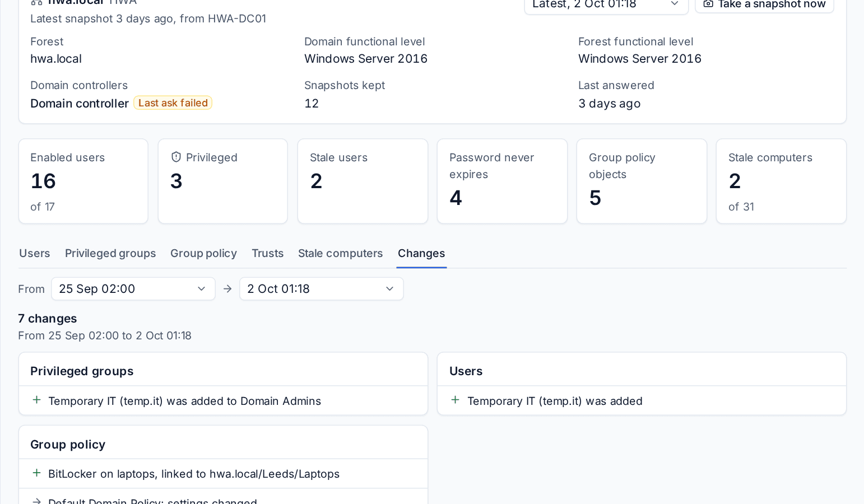864x504 pixels.
Task: Click the Snapshots kept value '12'
Action: [x=312, y=104]
